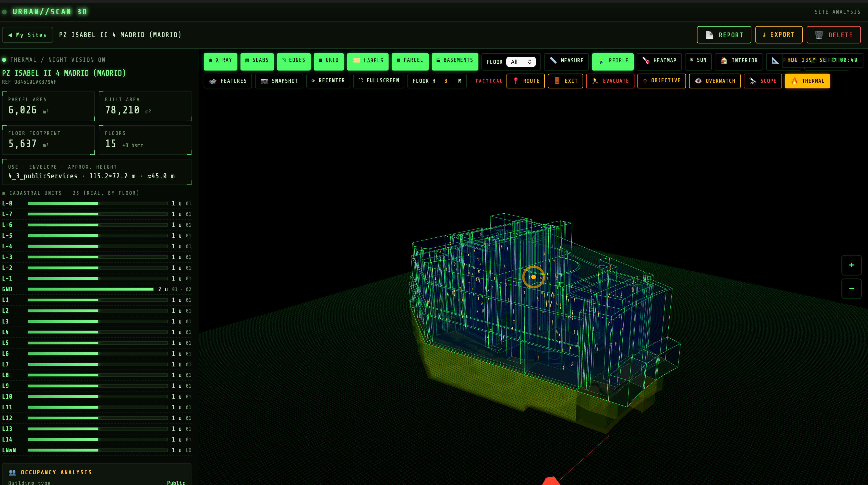Click the SITE ANALYSIS header label
The height and width of the screenshot is (485, 868).
click(x=838, y=12)
